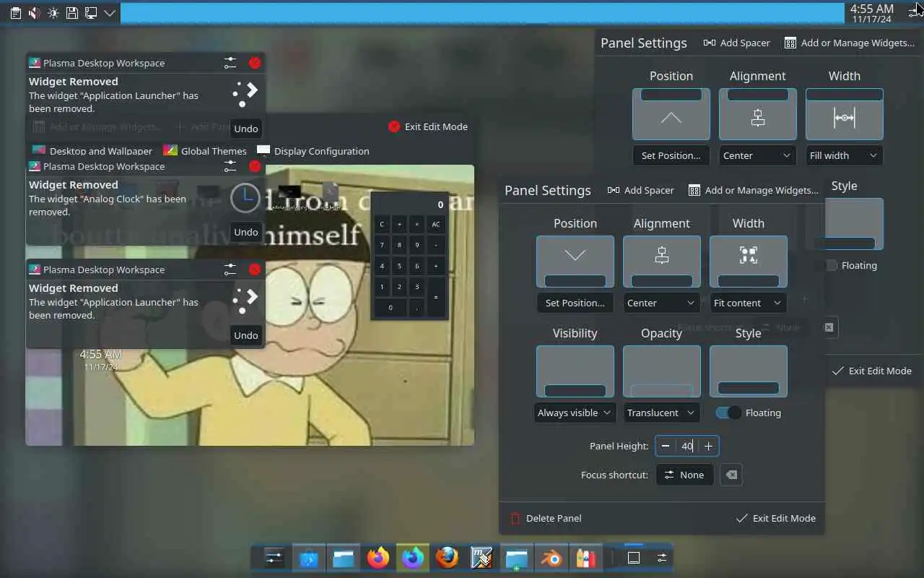Decrease Panel Height with minus button
924x578 pixels.
point(666,446)
